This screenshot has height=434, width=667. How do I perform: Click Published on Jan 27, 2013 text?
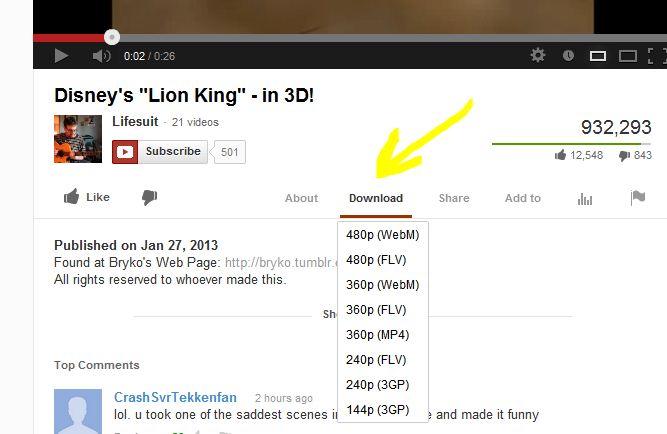pyautogui.click(x=136, y=246)
